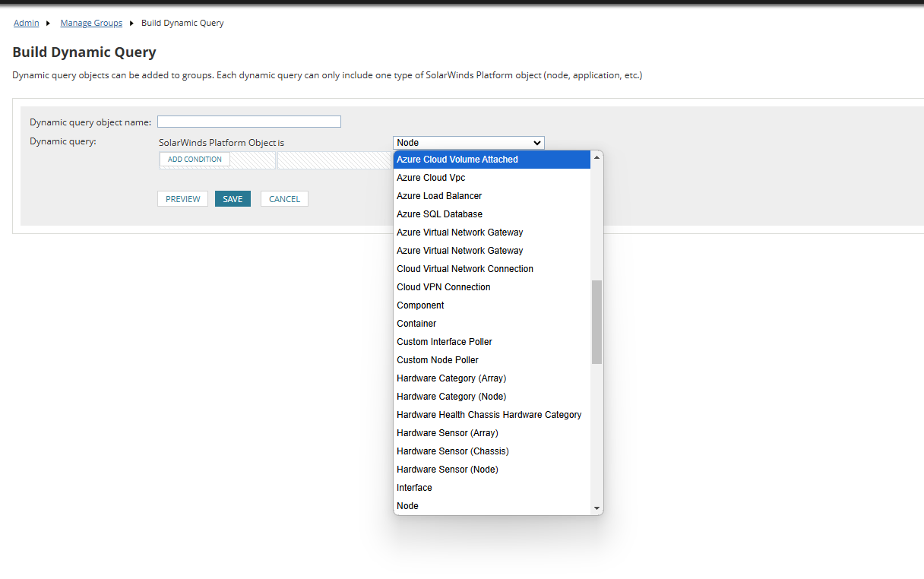Image resolution: width=924 pixels, height=579 pixels.
Task: Select Azure Cloud Vpc option
Action: tap(492, 178)
